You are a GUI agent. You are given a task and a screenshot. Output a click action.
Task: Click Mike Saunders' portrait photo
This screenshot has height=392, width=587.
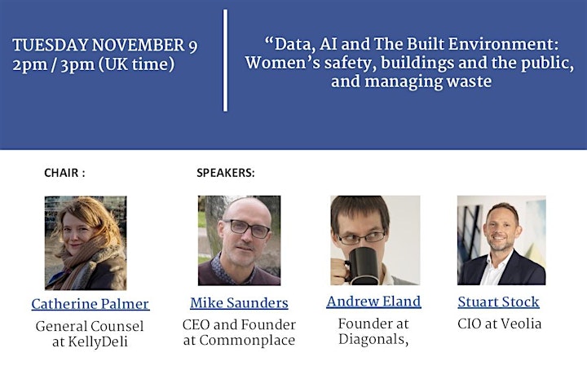tap(239, 240)
